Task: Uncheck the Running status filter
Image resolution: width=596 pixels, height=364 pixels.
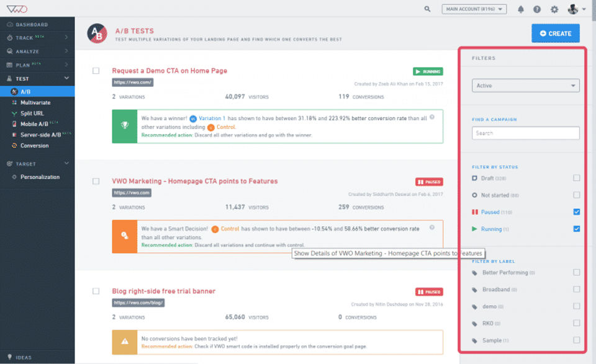Action: pos(577,229)
